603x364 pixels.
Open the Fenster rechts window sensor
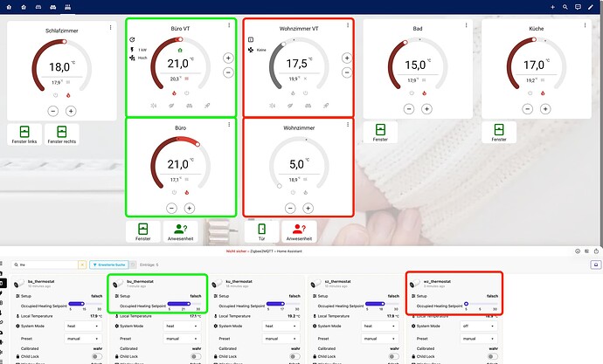(x=62, y=135)
